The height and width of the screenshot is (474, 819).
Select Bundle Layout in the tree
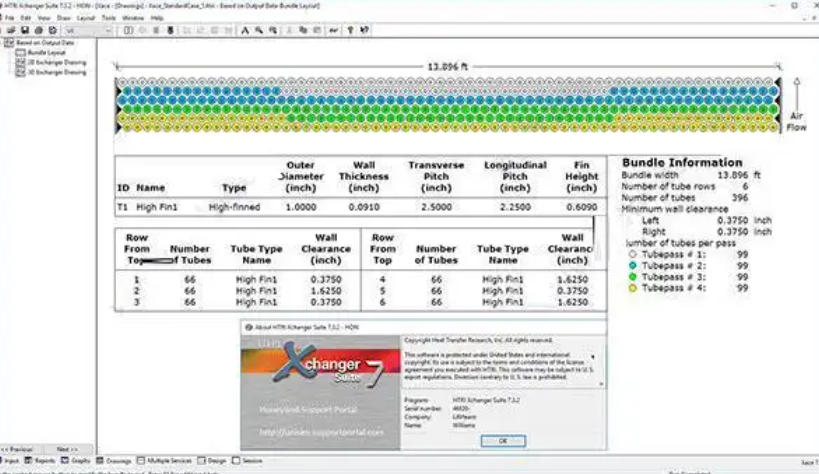pos(42,52)
